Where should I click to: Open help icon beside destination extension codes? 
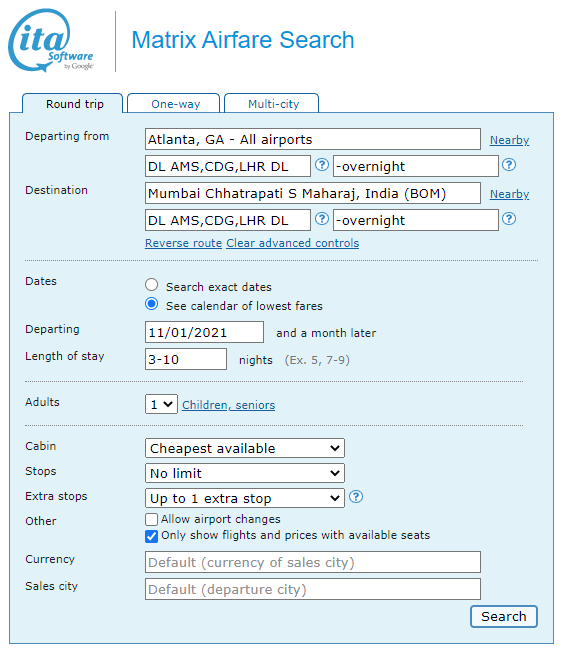tap(509, 219)
